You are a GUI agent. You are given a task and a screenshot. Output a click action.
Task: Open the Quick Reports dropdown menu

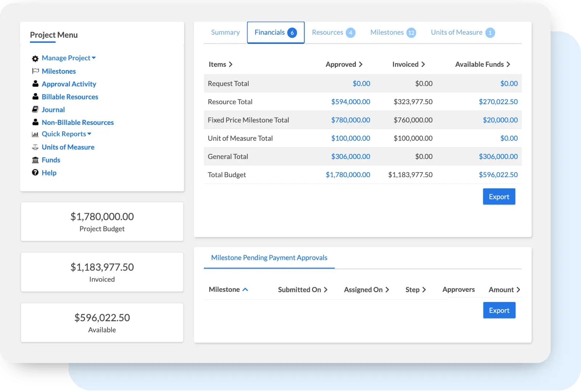point(66,134)
